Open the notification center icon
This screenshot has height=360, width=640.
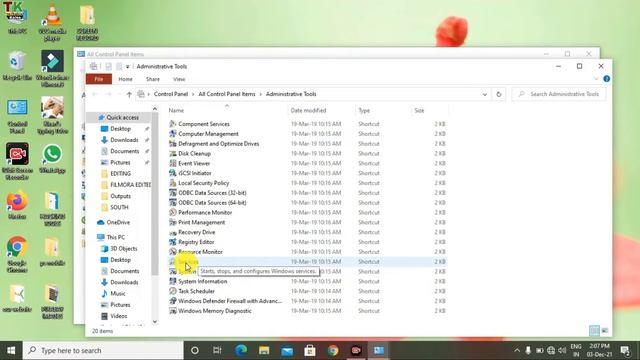tap(624, 350)
